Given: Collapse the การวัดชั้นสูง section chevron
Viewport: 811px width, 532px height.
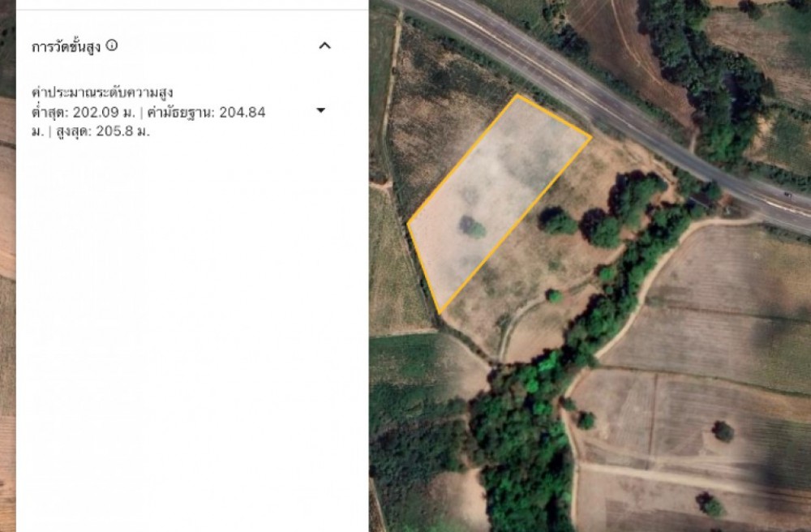Looking at the screenshot, I should (x=325, y=45).
